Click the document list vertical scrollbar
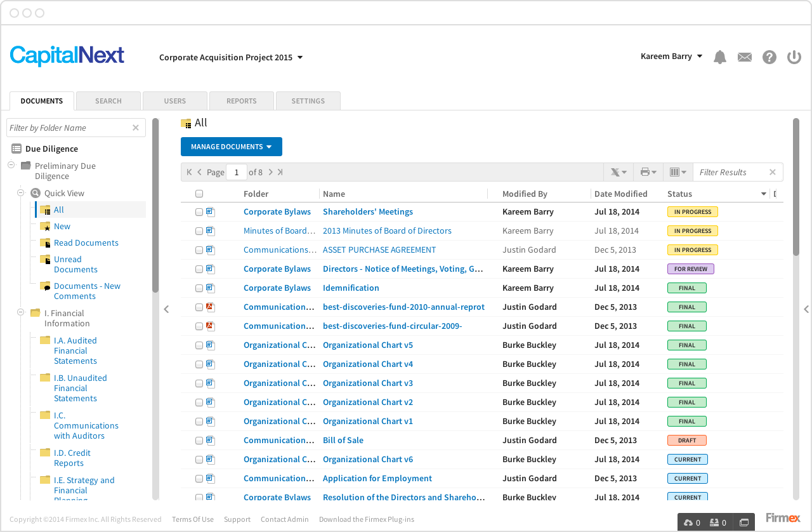The image size is (812, 532). pyautogui.click(x=796, y=187)
